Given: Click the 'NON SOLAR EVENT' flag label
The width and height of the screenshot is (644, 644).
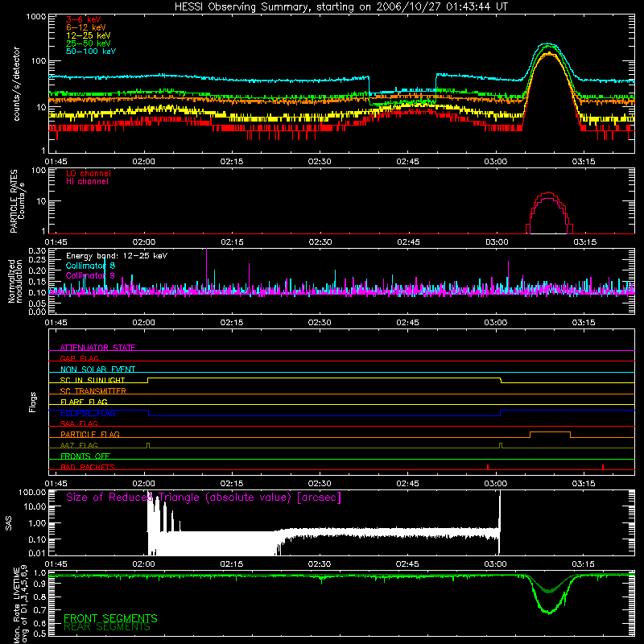Looking at the screenshot, I should tap(97, 369).
